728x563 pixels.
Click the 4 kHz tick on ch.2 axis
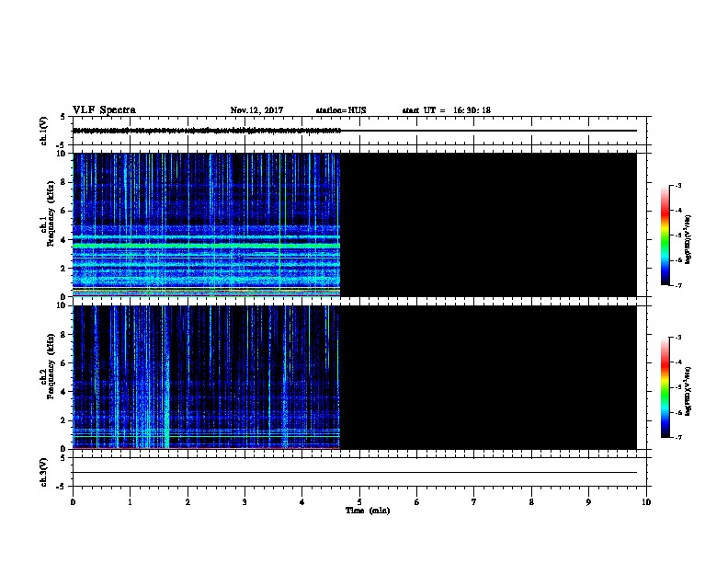click(64, 392)
